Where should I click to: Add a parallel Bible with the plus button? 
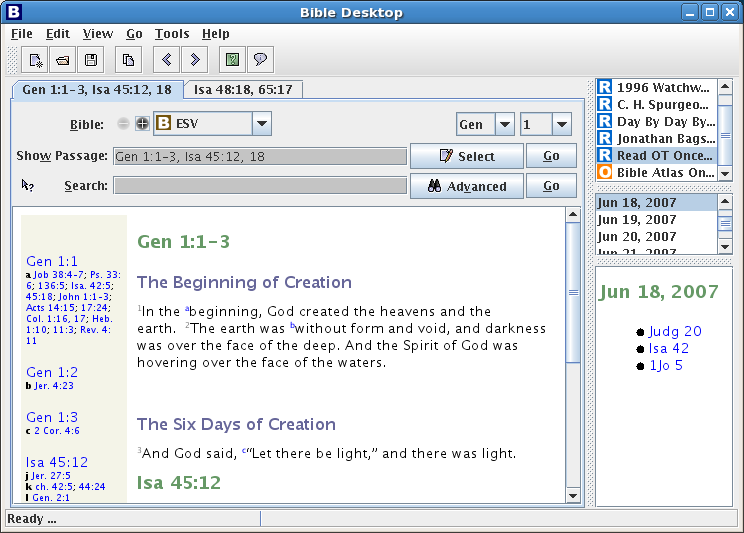pyautogui.click(x=142, y=124)
